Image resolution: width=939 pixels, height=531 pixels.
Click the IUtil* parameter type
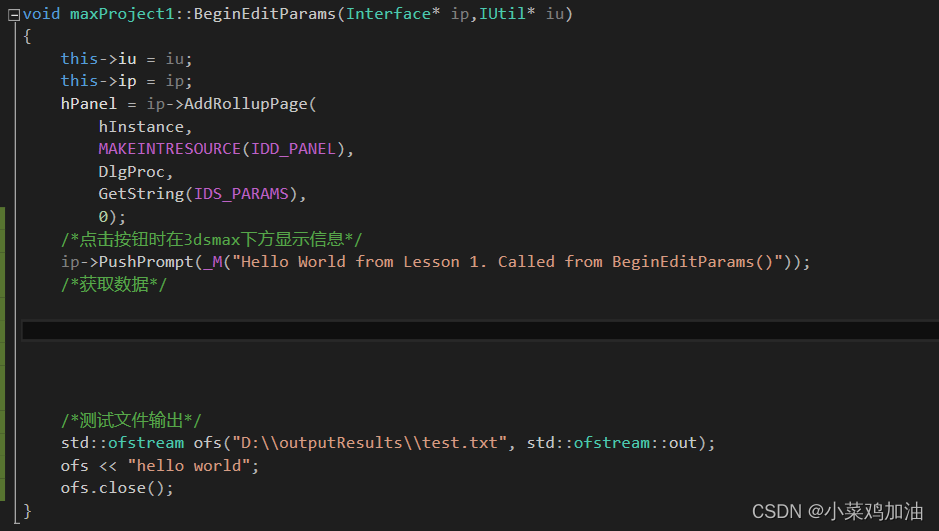507,14
